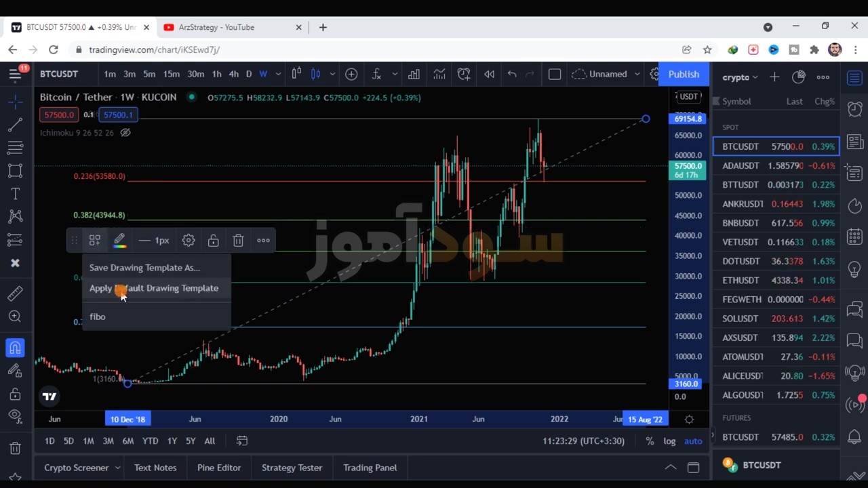The height and width of the screenshot is (488, 868).
Task: Apply the fibo drawing template
Action: click(156, 317)
